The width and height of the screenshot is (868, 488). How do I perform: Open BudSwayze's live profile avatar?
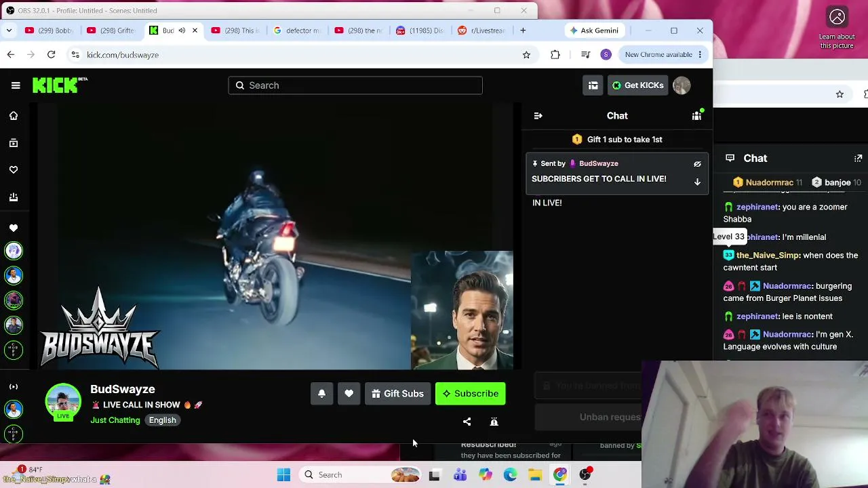point(63,401)
